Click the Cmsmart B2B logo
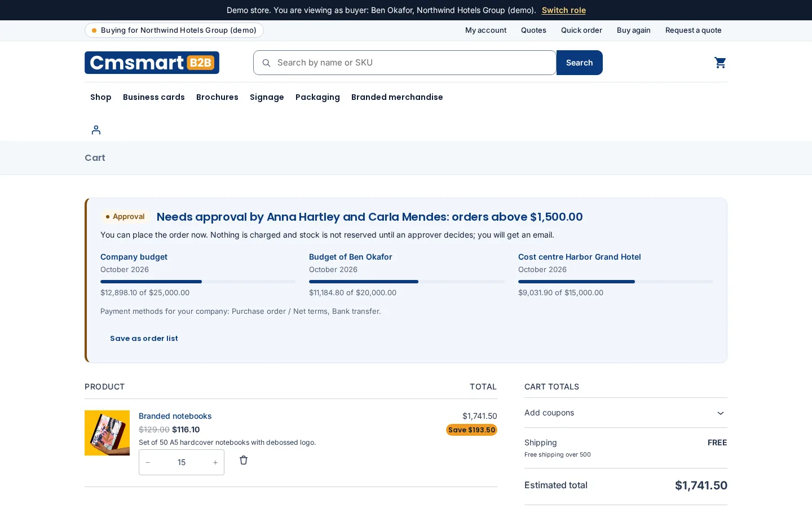Image resolution: width=812 pixels, height=508 pixels. [x=152, y=63]
